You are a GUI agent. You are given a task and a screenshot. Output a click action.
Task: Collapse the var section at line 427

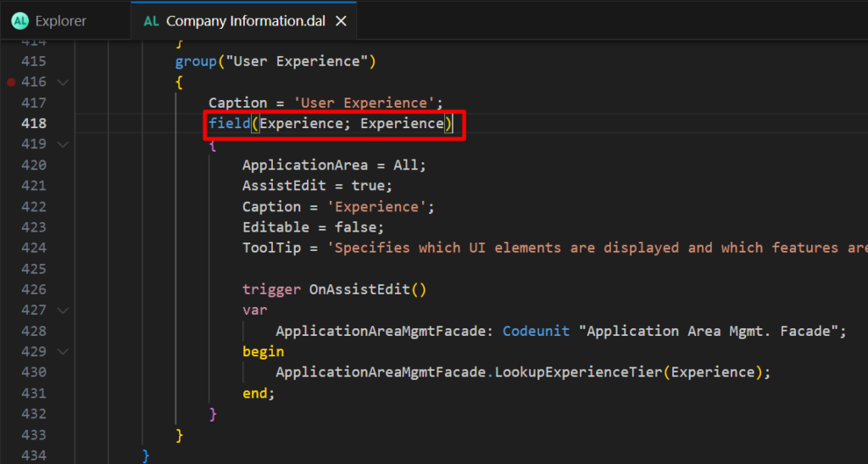63,310
